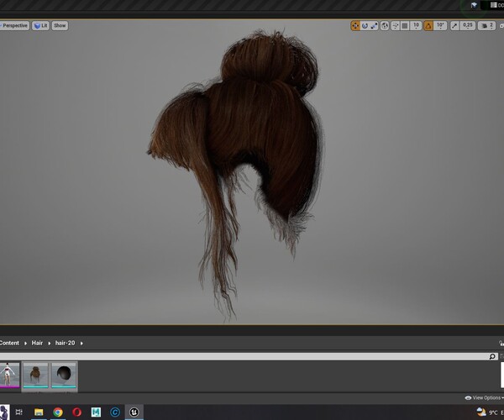Click the weather icon in system tray

coord(481,412)
